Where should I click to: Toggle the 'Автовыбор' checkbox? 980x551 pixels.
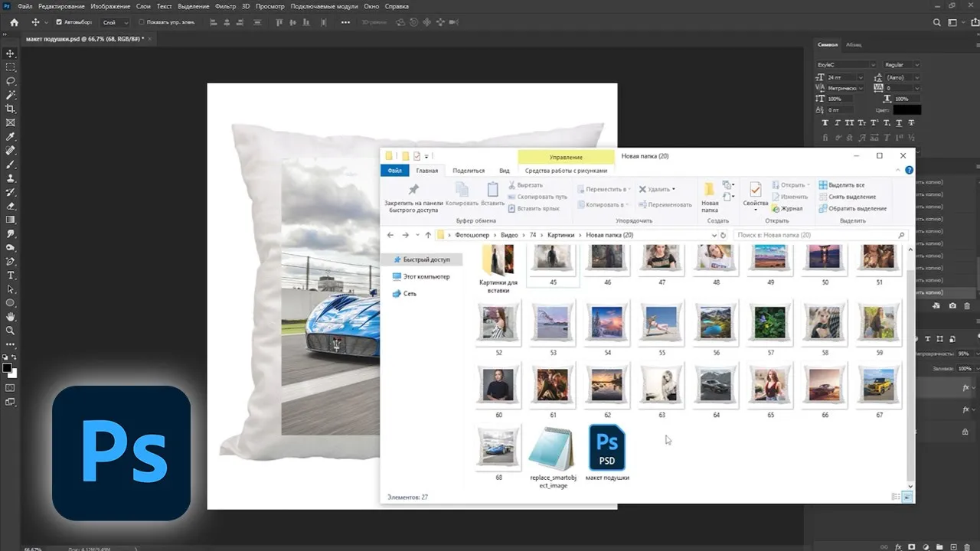tap(59, 22)
